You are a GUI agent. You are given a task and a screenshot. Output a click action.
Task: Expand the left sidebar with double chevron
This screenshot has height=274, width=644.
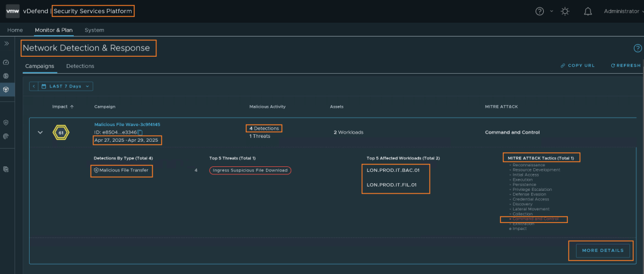point(6,43)
